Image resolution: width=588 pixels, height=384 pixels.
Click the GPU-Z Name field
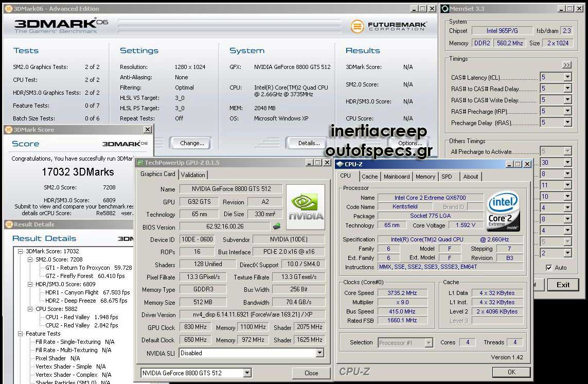231,189
